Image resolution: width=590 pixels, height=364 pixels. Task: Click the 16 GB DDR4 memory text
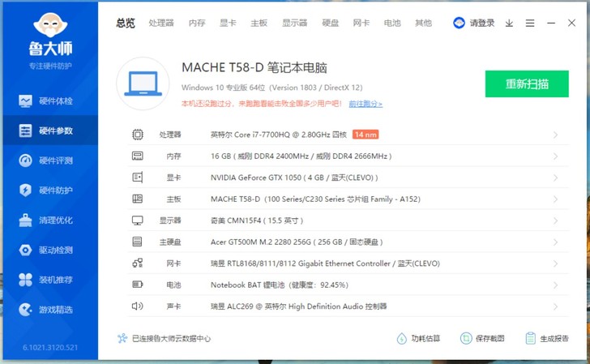(301, 156)
